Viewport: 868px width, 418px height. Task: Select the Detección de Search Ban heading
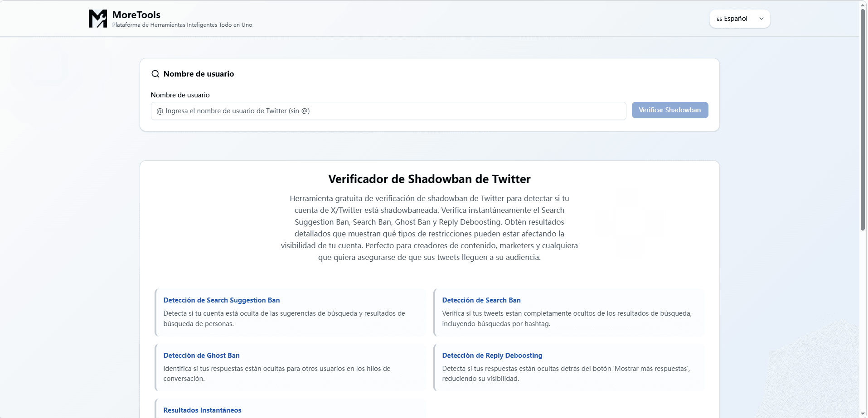(481, 300)
